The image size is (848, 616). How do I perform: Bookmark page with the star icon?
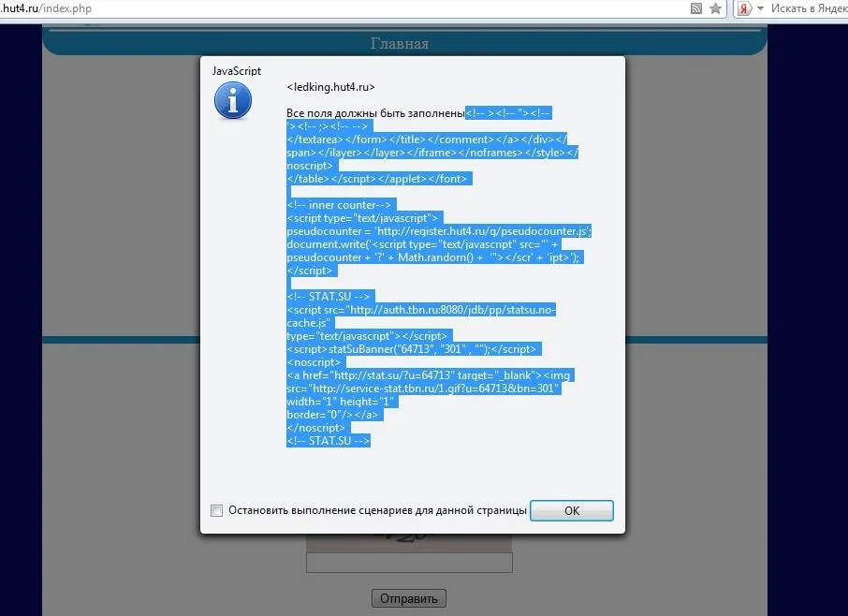(x=715, y=8)
